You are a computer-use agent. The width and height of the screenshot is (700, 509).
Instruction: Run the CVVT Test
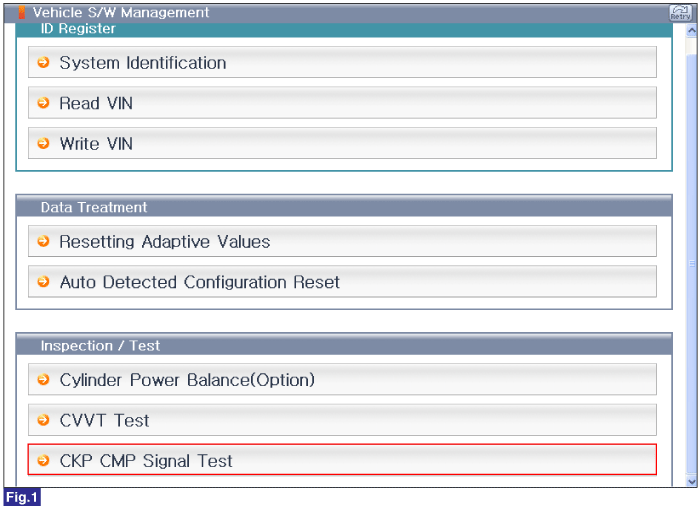pos(342,420)
